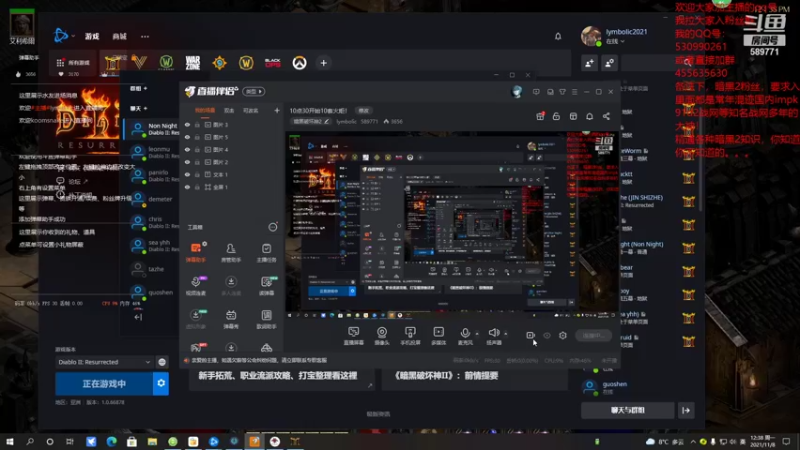Add a game with the plus button

[323, 63]
